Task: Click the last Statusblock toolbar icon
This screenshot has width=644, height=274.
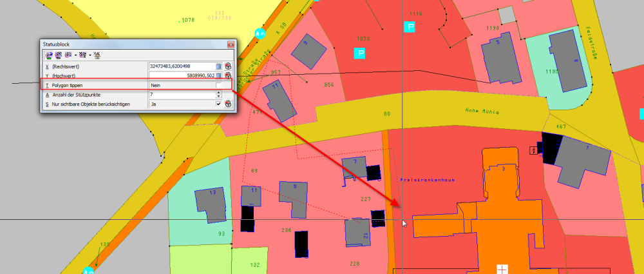Action: (x=97, y=55)
